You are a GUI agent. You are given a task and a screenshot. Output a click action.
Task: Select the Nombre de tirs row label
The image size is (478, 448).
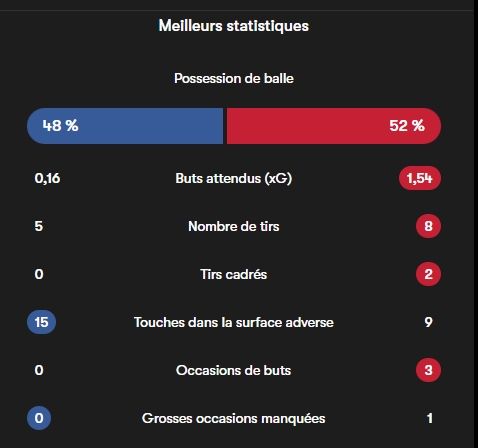tap(234, 226)
